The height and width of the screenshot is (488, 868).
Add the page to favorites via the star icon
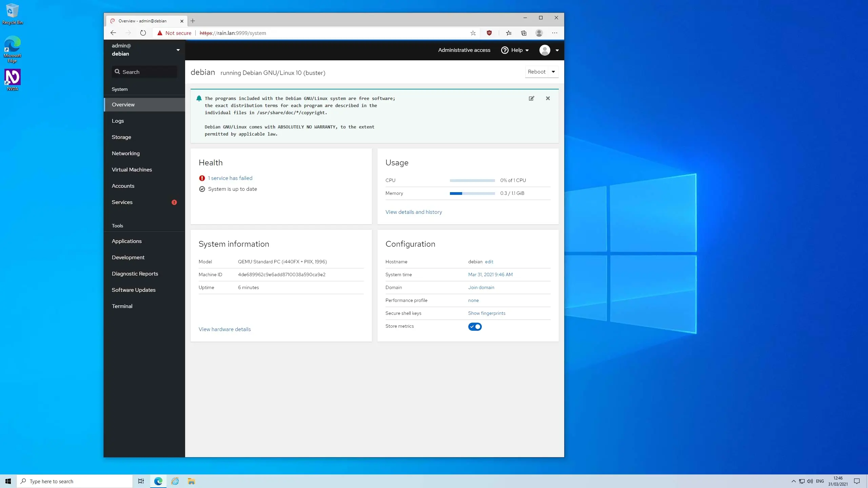pyautogui.click(x=473, y=33)
